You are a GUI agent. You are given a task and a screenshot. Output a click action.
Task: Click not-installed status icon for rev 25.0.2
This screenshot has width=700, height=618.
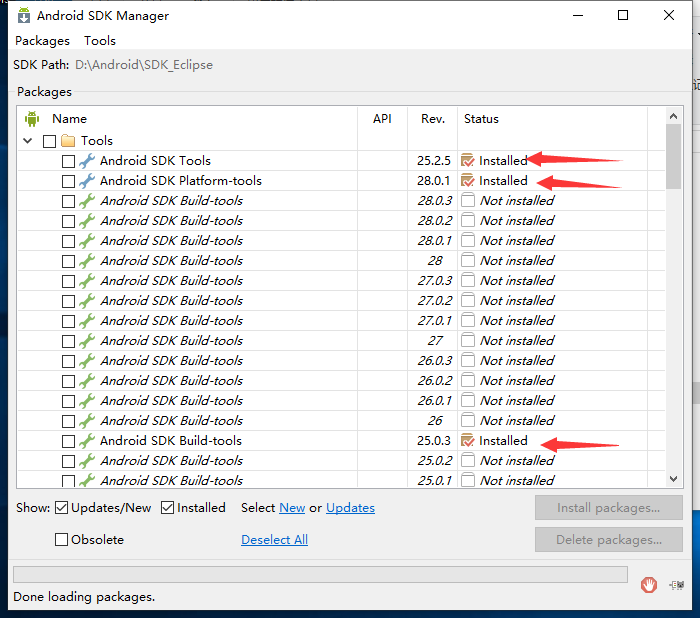click(x=468, y=460)
